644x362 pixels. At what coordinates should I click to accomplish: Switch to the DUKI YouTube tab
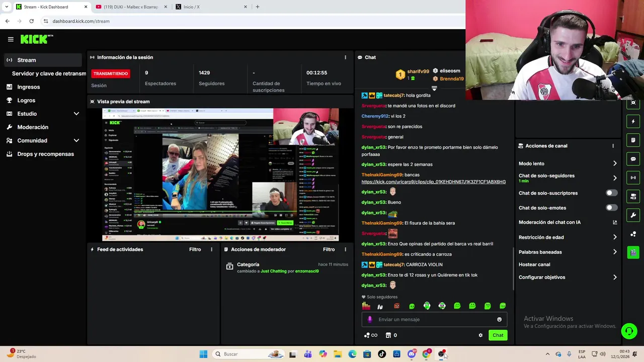(x=131, y=7)
